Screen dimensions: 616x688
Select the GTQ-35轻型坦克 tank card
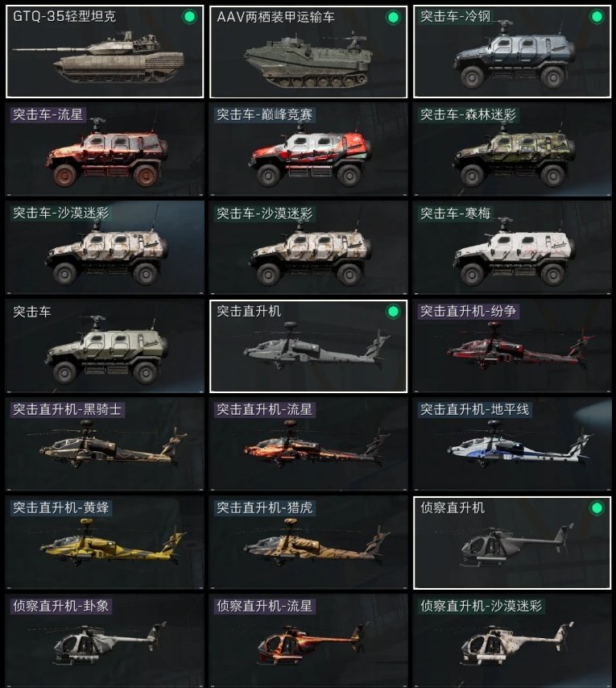(105, 52)
